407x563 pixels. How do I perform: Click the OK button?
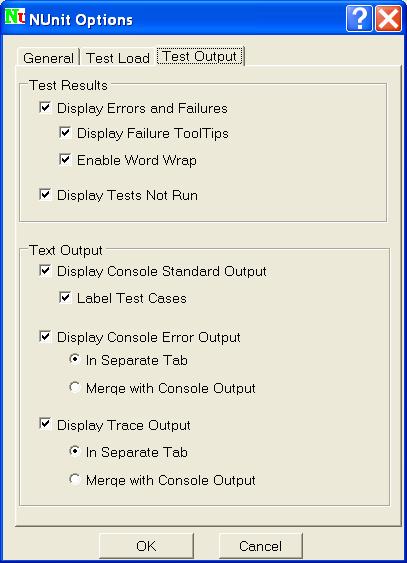coord(146,546)
